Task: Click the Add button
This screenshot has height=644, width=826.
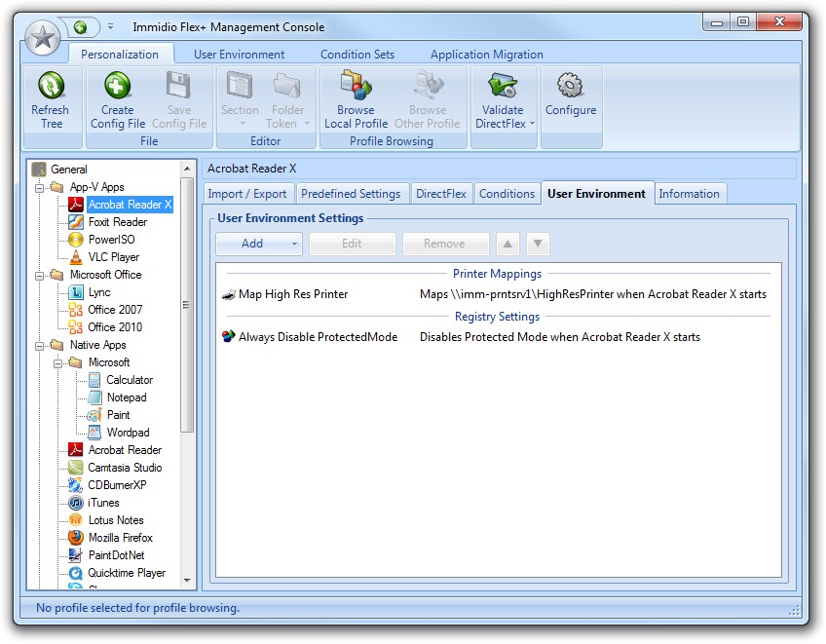Action: [252, 244]
